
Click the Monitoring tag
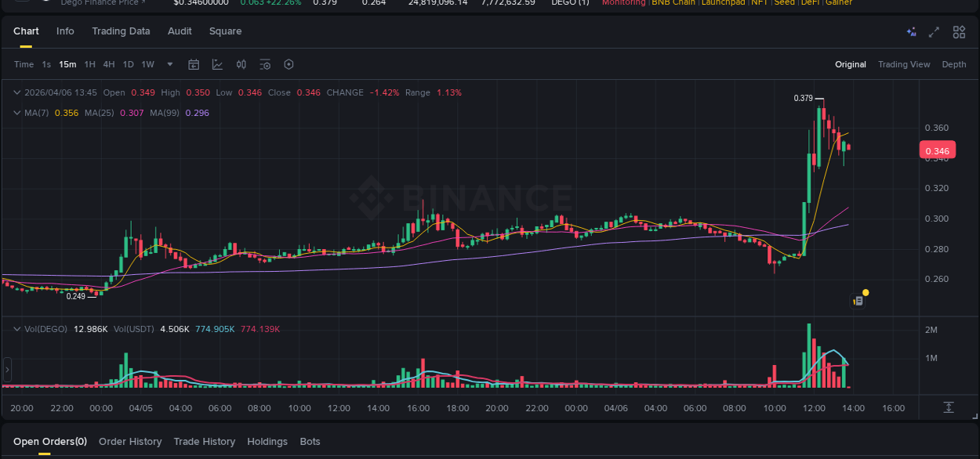pos(624,3)
